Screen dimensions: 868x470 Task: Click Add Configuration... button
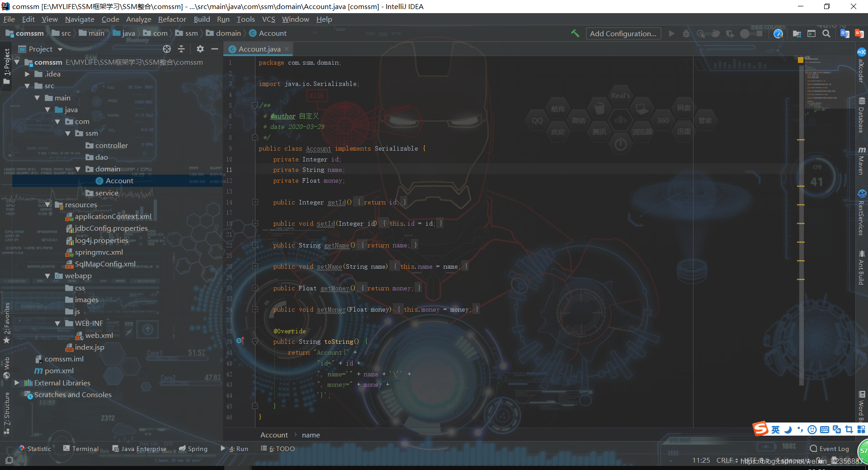point(623,33)
